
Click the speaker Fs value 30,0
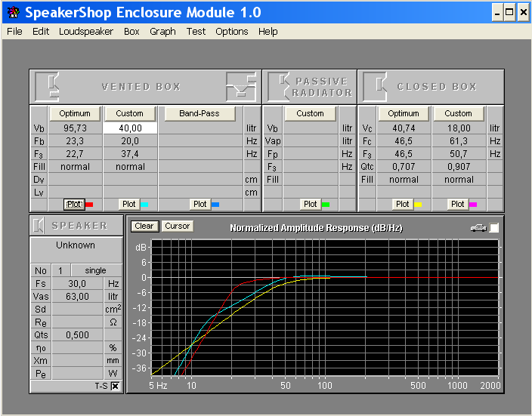click(77, 283)
